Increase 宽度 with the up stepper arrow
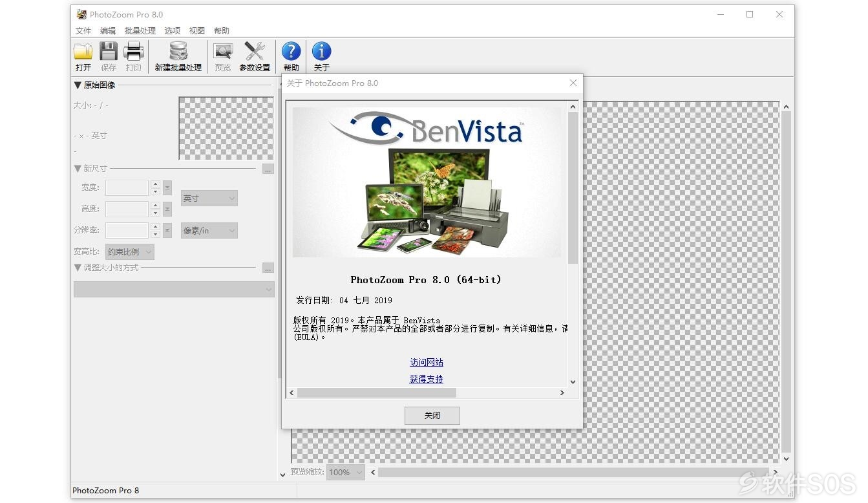 coord(155,184)
